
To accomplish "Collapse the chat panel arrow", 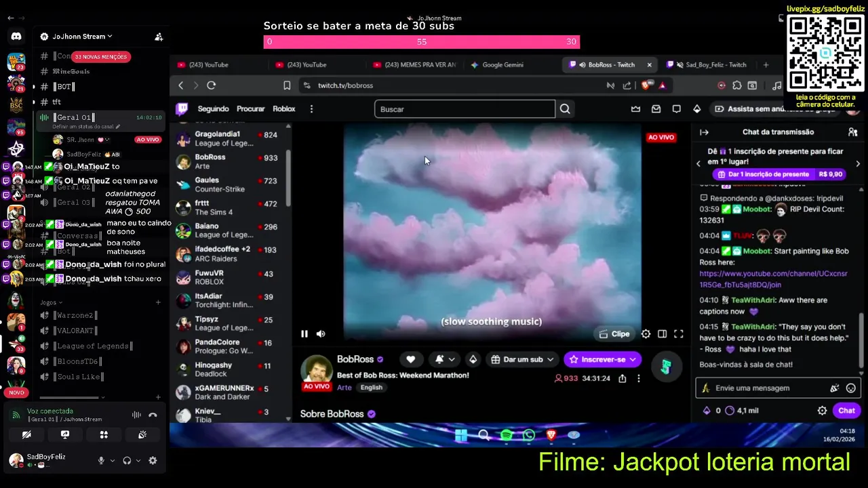I will coord(704,132).
